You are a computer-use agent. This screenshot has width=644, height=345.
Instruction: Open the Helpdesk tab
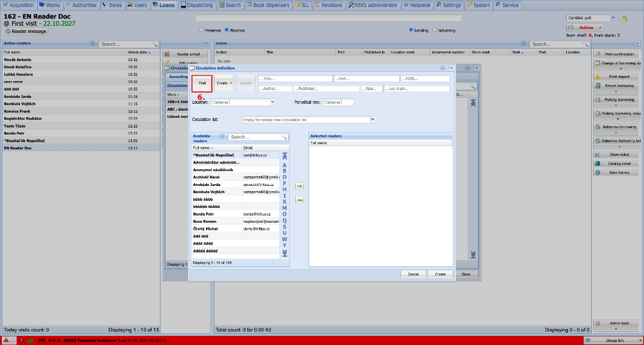(x=418, y=5)
